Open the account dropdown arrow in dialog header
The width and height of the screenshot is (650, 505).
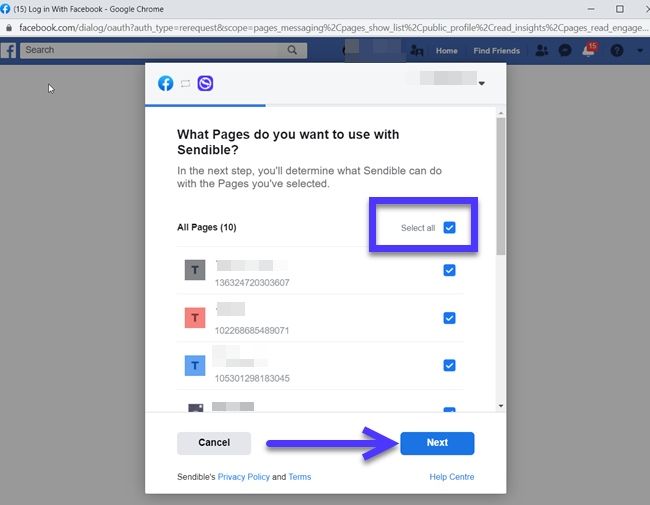coord(482,83)
